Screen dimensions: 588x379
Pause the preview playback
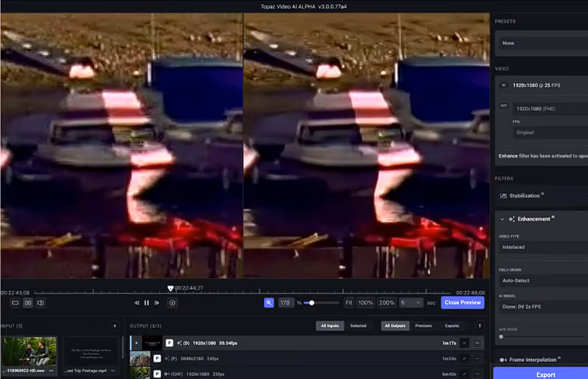point(147,303)
